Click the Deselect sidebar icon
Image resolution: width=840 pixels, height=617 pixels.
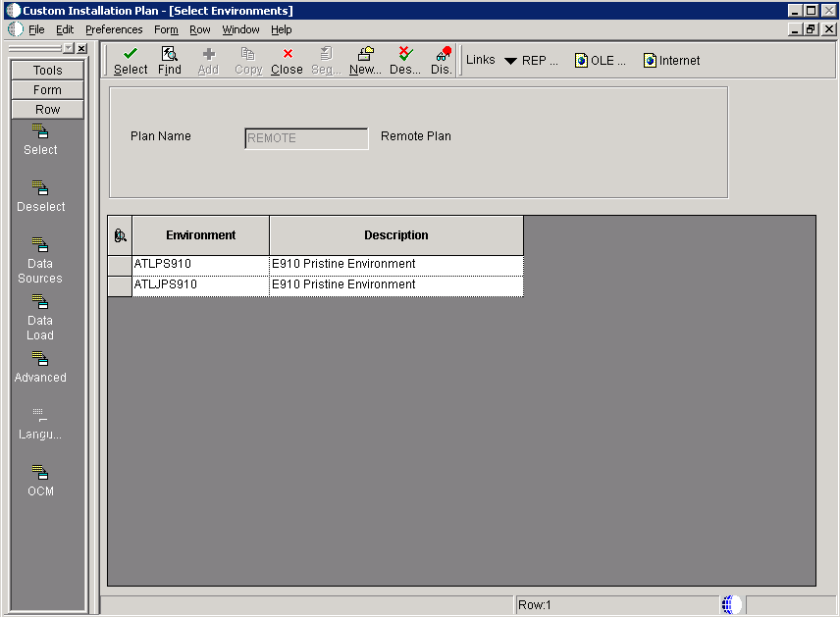tap(40, 196)
